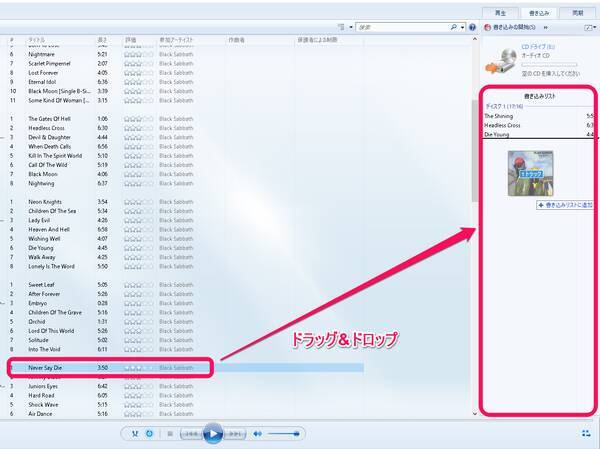Rate Eternal Idol using its stars

coord(139,82)
